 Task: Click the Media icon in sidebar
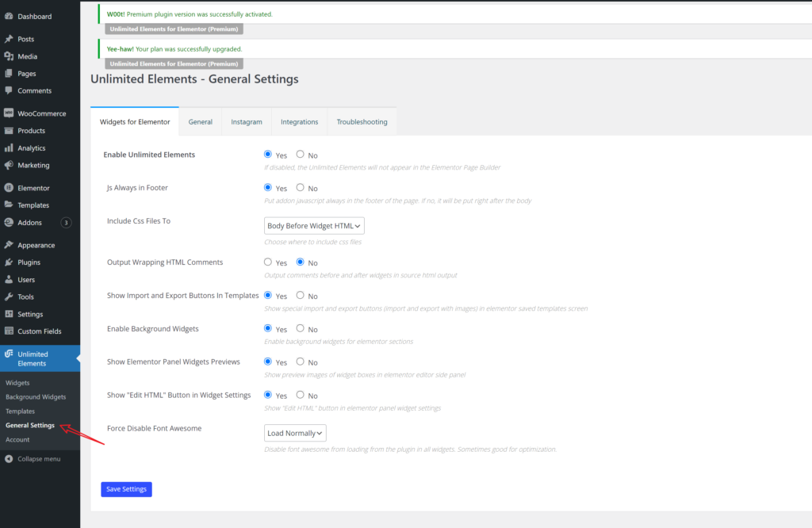[x=9, y=56]
